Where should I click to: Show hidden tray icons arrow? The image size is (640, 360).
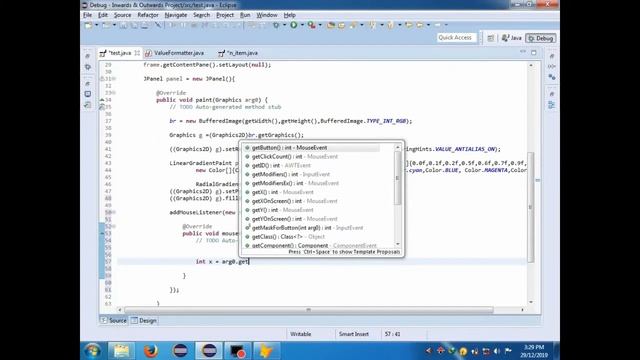[428, 351]
